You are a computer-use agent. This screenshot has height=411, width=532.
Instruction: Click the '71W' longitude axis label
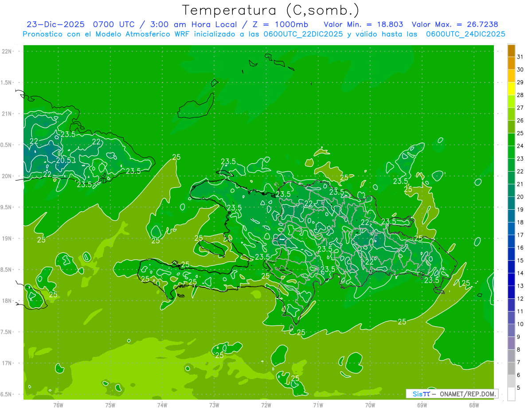[x=318, y=405]
